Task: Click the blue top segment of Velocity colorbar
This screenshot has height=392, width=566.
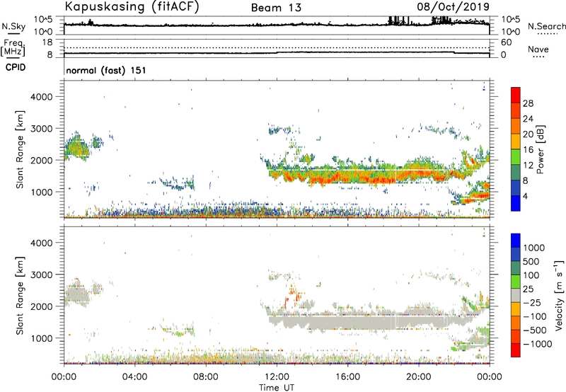Action: pyautogui.click(x=516, y=241)
